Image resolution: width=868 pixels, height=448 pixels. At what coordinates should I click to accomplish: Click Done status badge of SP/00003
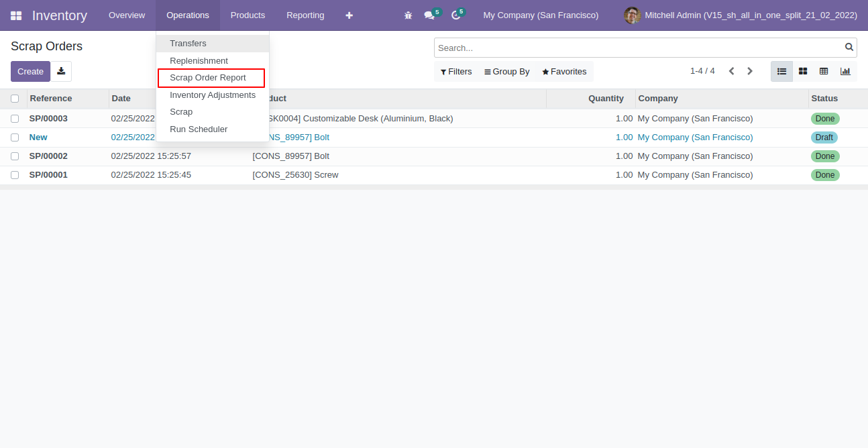pos(825,119)
